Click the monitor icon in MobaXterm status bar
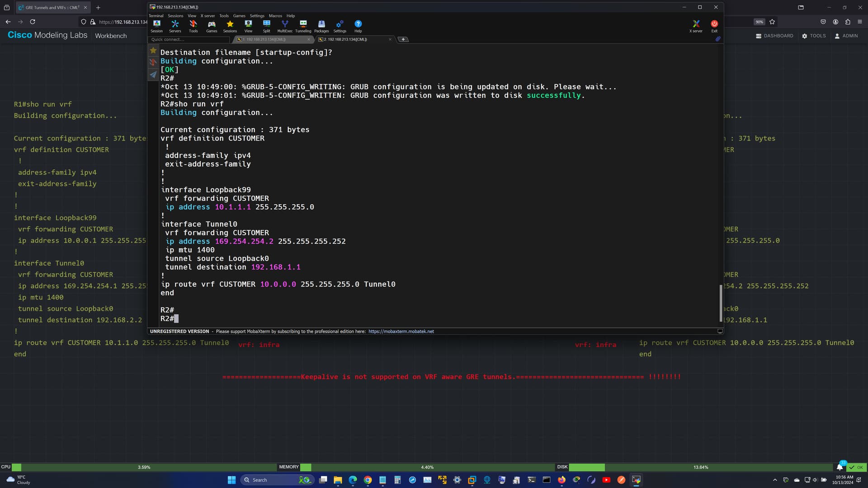The image size is (868, 488). [720, 331]
